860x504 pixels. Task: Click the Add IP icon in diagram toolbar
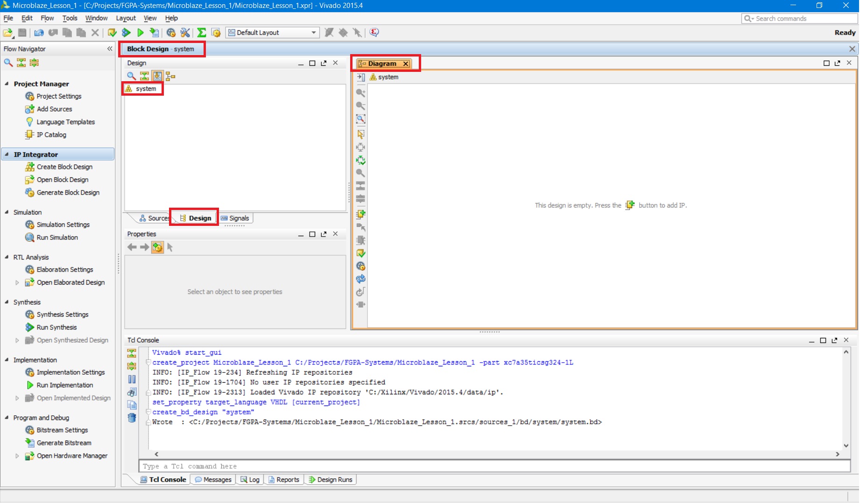pos(360,214)
